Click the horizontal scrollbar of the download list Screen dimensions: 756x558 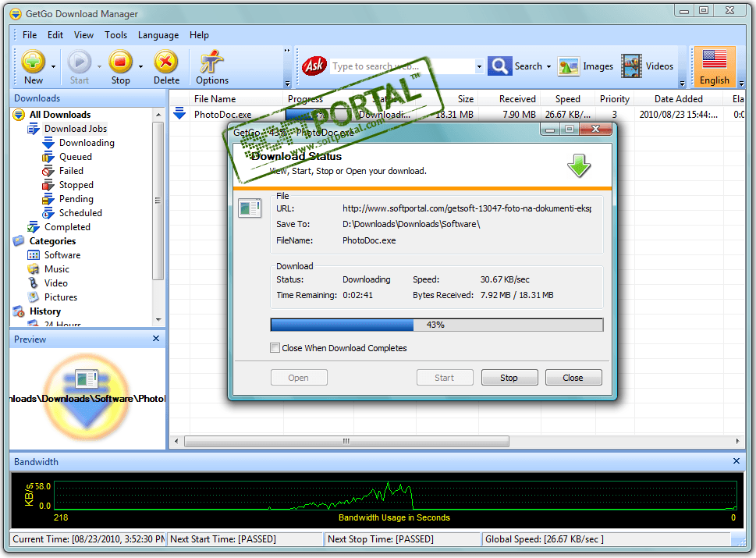(346, 441)
